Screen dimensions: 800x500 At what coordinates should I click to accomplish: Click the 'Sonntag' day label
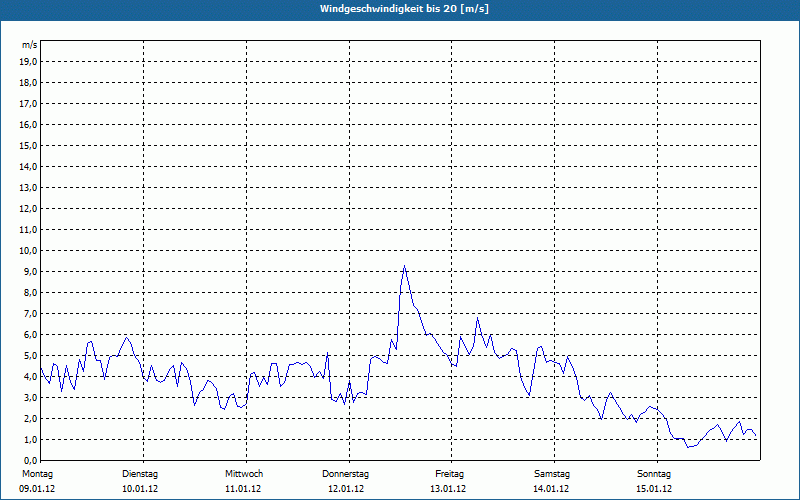[x=654, y=474]
